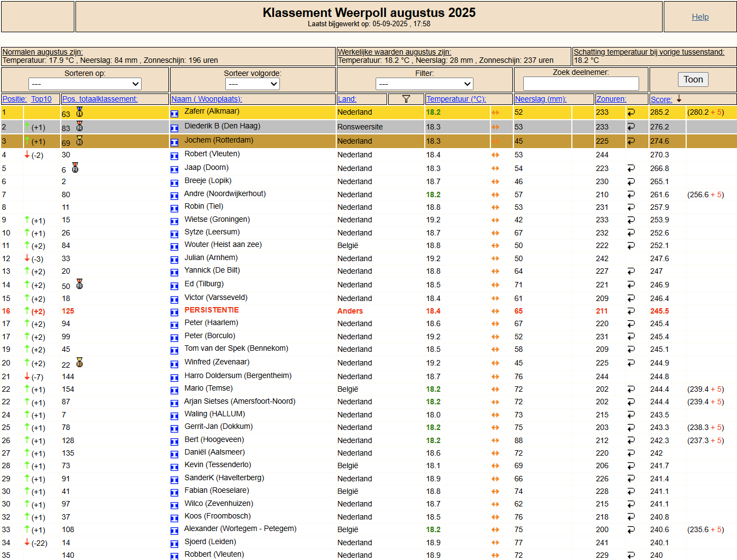Open the Help link
The height and width of the screenshot is (560, 737).
pyautogui.click(x=700, y=17)
